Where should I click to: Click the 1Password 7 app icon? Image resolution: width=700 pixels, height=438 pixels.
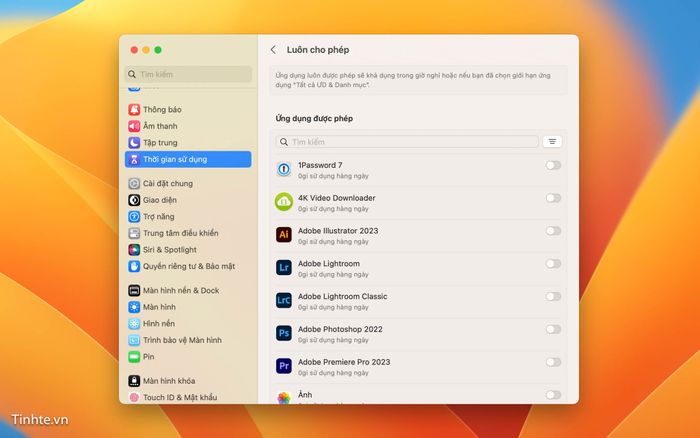coord(283,169)
